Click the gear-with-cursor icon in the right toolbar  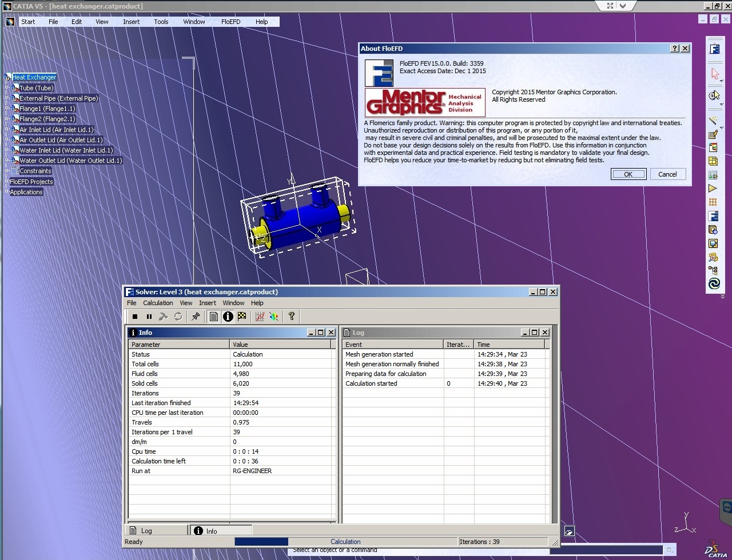[714, 96]
